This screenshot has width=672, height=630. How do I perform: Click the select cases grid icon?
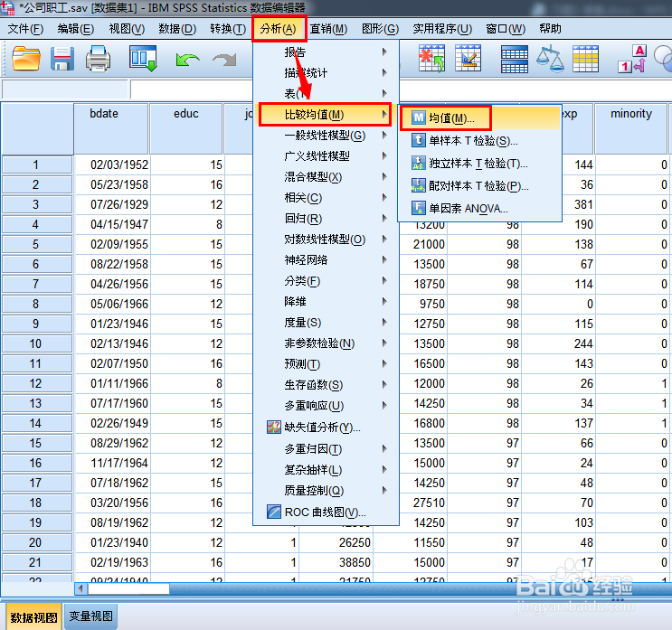pos(585,59)
